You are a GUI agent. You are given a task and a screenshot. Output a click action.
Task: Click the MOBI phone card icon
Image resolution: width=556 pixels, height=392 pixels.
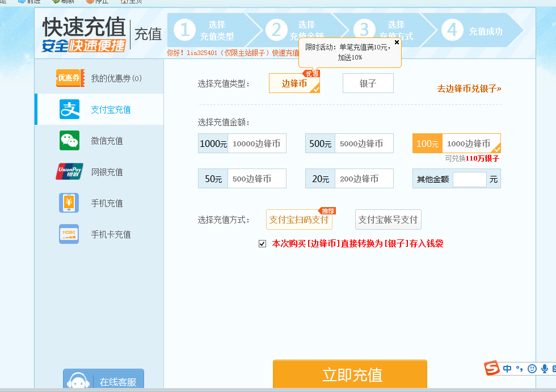pos(69,234)
